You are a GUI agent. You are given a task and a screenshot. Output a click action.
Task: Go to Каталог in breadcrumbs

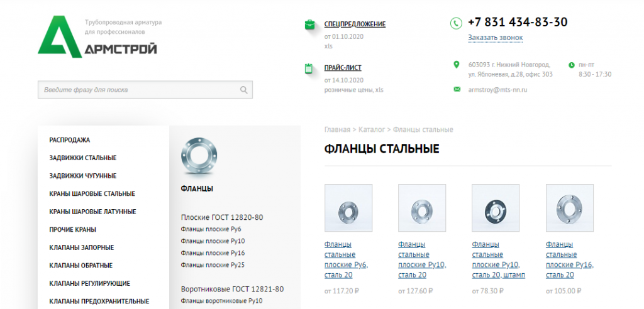coord(371,130)
